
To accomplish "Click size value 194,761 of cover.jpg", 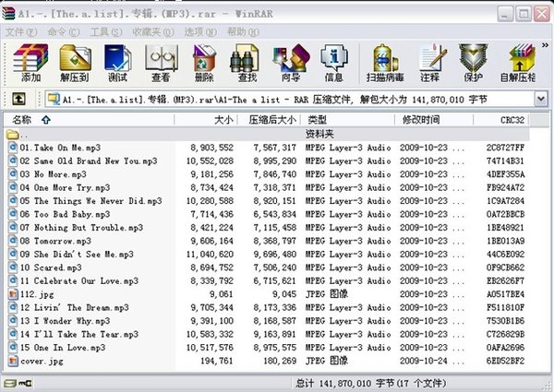I will pyautogui.click(x=217, y=361).
